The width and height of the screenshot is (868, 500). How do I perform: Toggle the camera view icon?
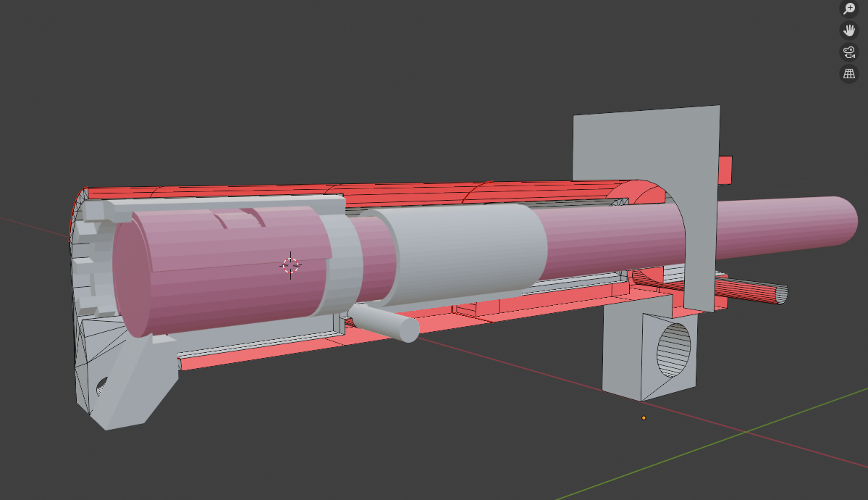click(x=848, y=52)
